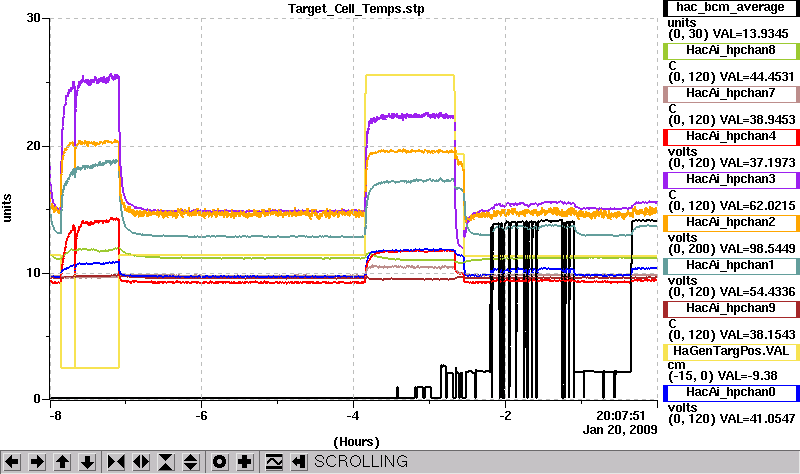Select the HacAi_hpchan9 dark red legend box

pos(731,309)
